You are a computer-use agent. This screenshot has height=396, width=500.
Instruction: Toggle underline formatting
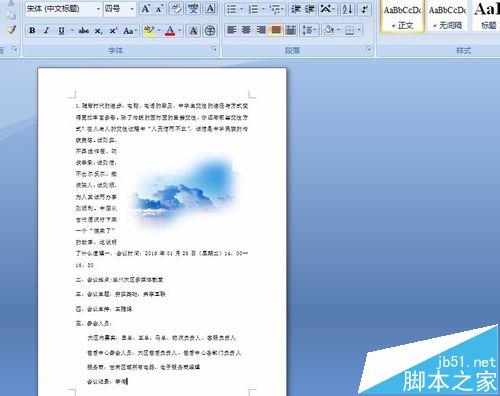[x=61, y=31]
